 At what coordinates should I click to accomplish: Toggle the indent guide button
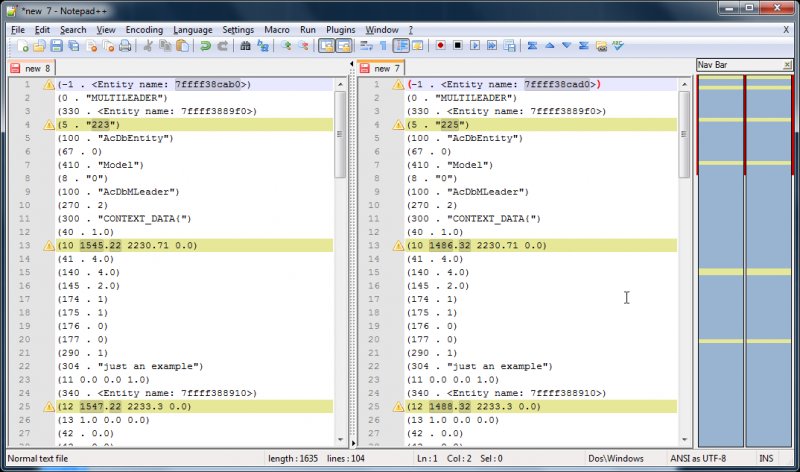click(x=401, y=46)
